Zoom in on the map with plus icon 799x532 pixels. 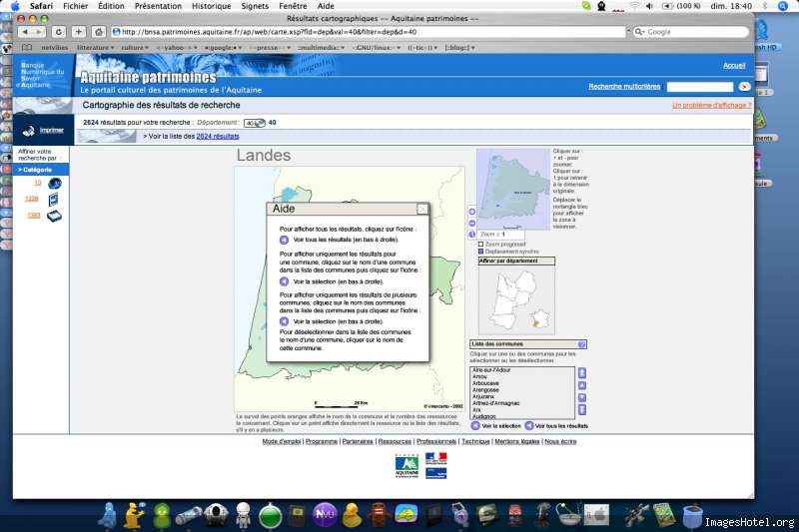click(x=471, y=212)
